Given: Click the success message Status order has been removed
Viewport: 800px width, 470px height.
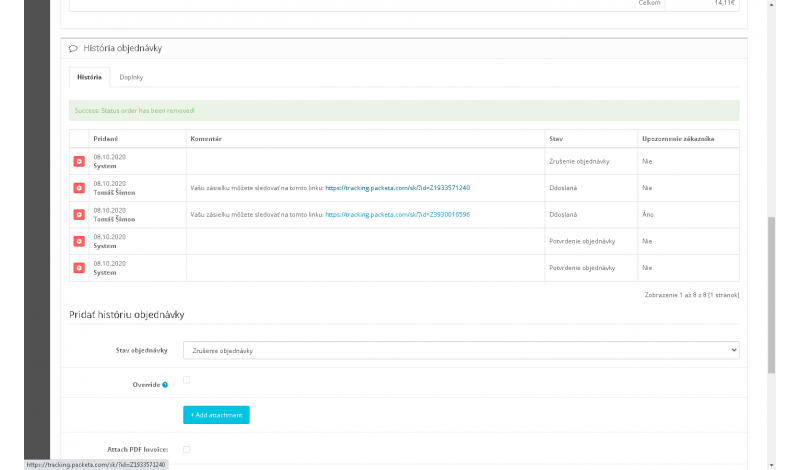Looking at the screenshot, I should pos(135,111).
